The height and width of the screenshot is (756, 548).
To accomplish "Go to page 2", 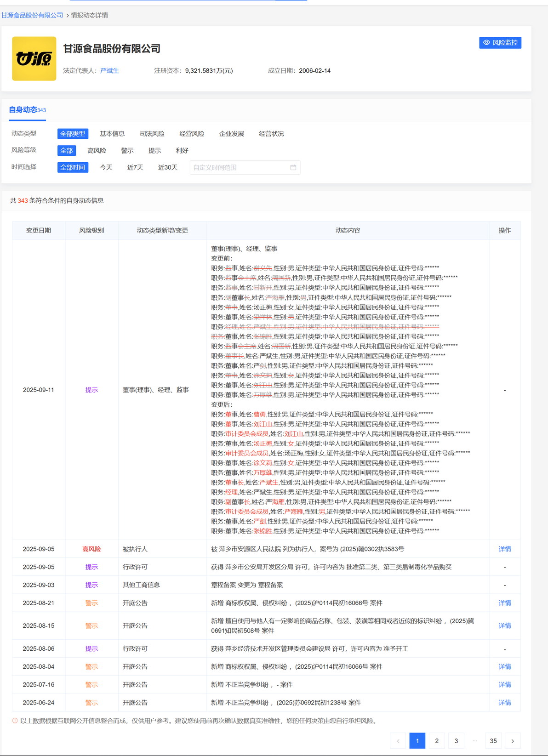I will pyautogui.click(x=437, y=741).
